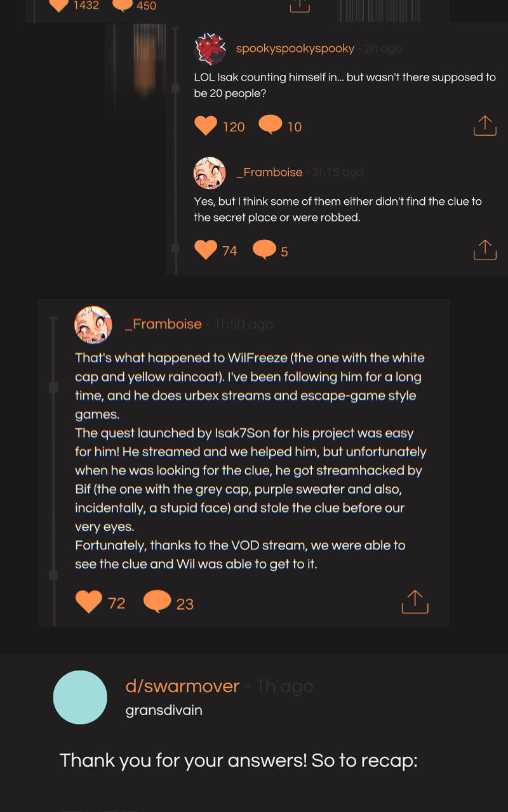This screenshot has height=812, width=508.
Task: Like the WilFreeze comment with 72 likes
Action: pyautogui.click(x=89, y=601)
